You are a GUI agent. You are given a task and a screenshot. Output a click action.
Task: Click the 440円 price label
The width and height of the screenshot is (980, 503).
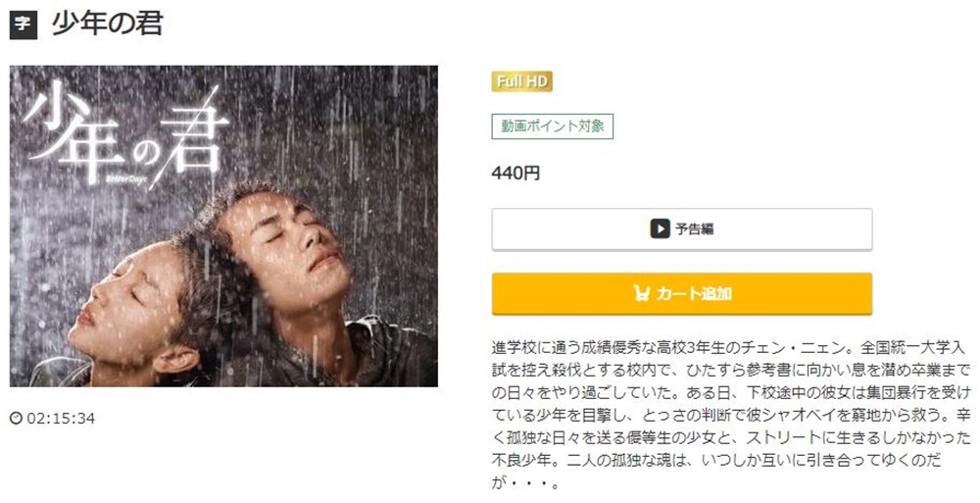click(x=515, y=174)
